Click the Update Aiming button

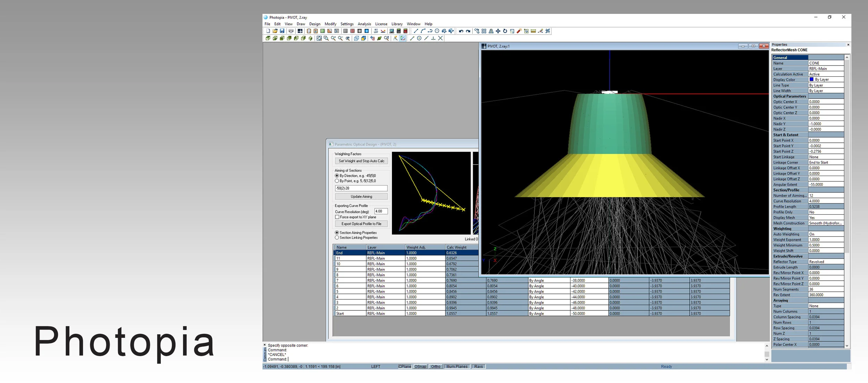pyautogui.click(x=361, y=197)
